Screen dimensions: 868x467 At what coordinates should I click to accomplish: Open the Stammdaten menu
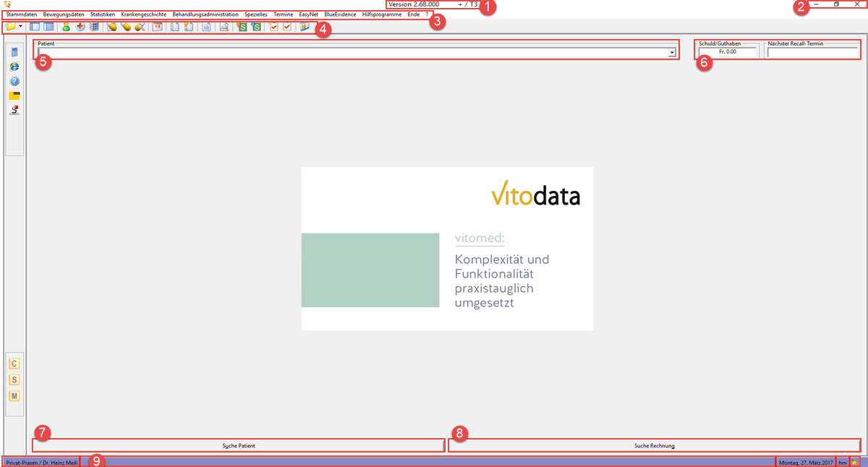click(x=22, y=14)
